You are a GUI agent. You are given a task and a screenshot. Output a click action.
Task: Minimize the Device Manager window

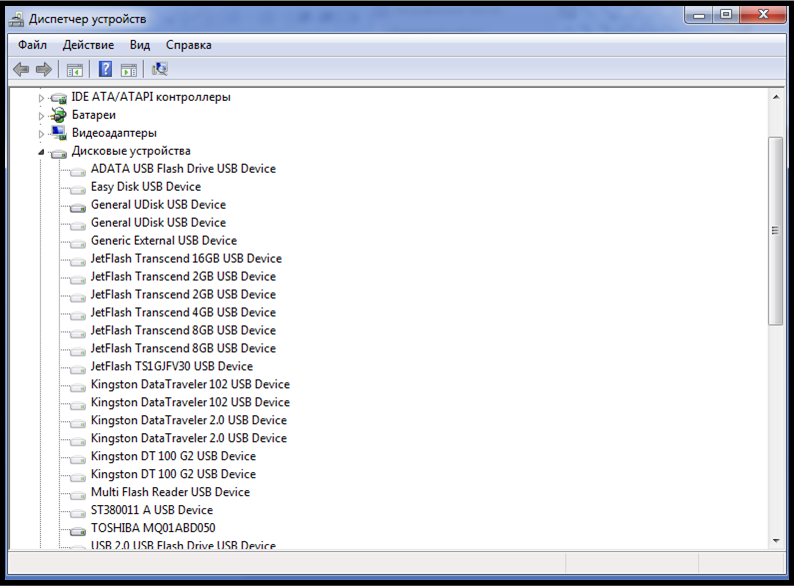coord(699,15)
